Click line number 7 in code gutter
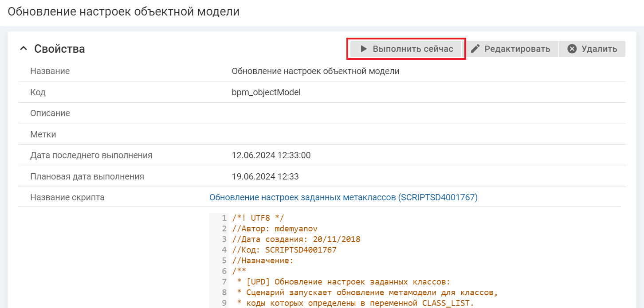The width and height of the screenshot is (644, 308). point(224,282)
